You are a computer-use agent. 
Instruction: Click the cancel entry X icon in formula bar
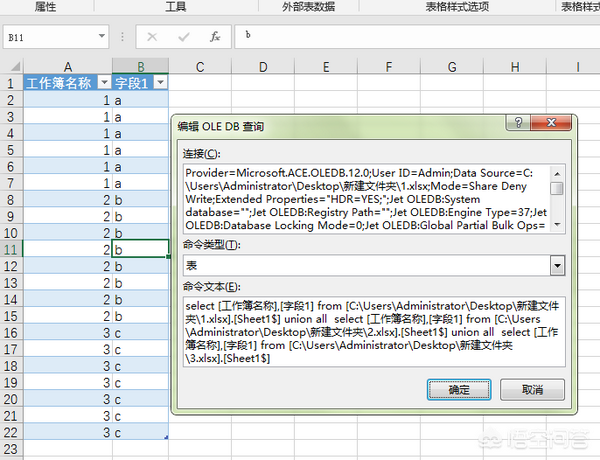point(152,37)
